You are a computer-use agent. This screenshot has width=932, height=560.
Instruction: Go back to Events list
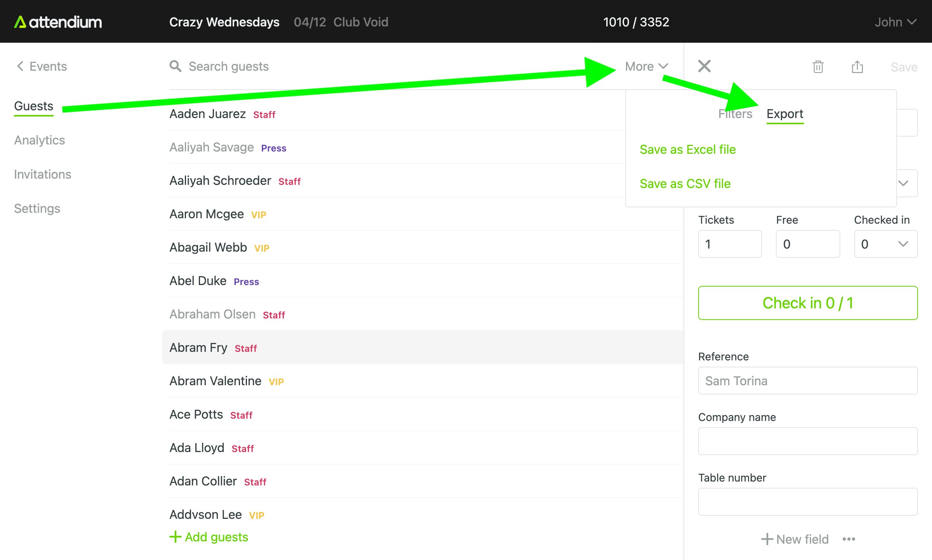click(x=42, y=66)
